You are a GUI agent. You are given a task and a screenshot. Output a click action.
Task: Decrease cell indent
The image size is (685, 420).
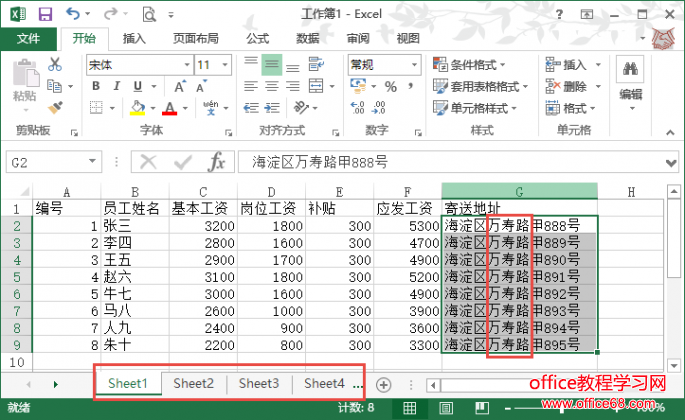pos(251,108)
